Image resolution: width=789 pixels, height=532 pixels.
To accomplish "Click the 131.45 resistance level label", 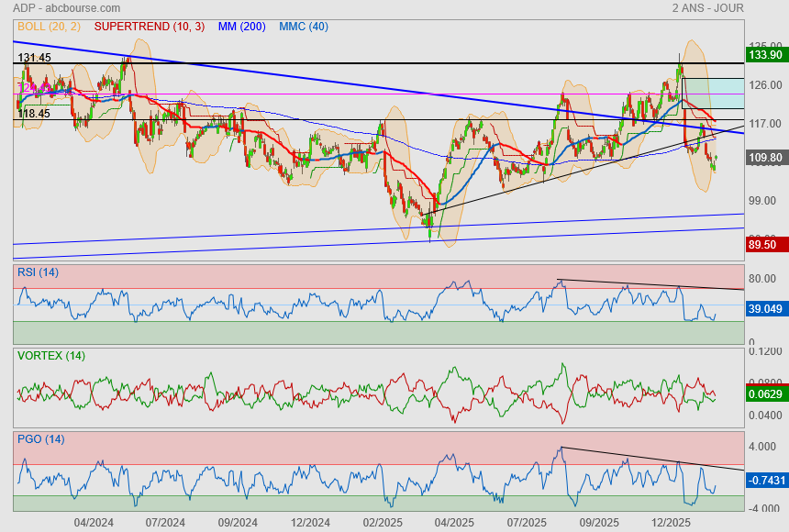I will [x=34, y=58].
